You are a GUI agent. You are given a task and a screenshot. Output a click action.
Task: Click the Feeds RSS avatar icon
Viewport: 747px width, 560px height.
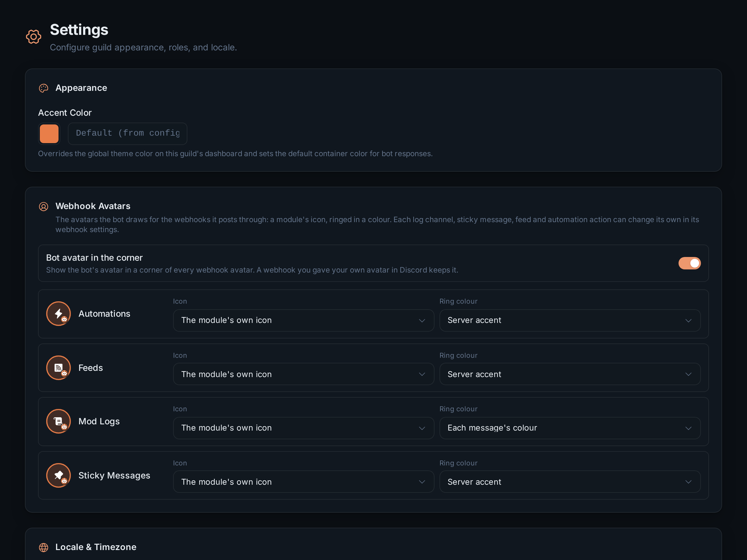coord(59,368)
